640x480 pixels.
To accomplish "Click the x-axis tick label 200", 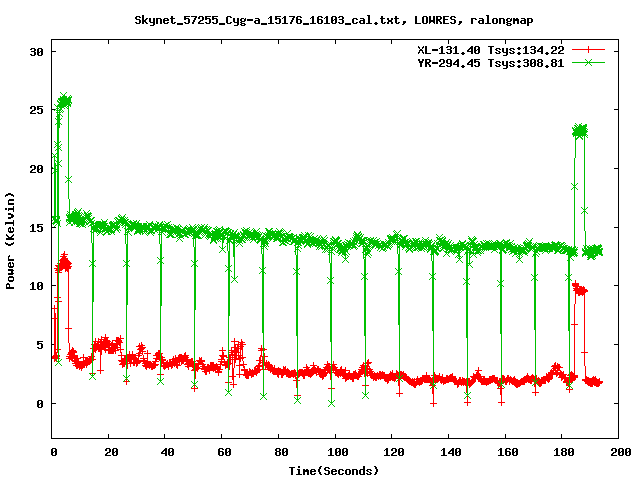I will [621, 452].
